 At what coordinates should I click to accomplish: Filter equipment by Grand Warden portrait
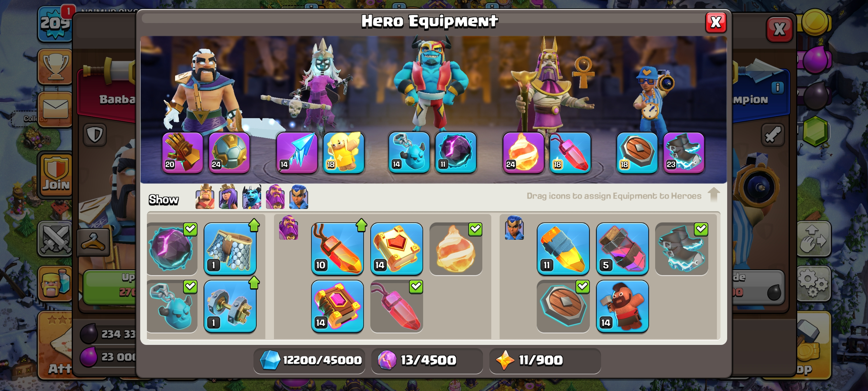(x=275, y=197)
